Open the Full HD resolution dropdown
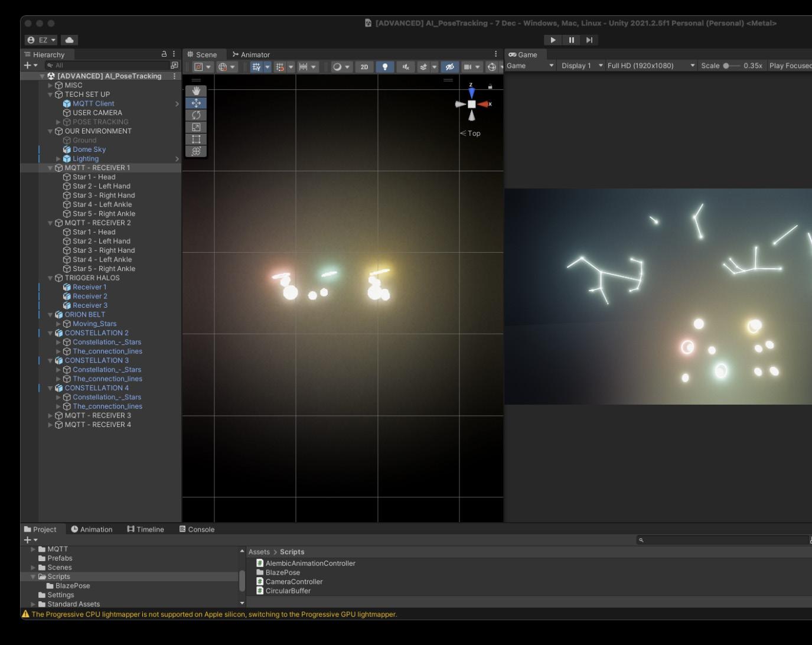 [x=651, y=66]
